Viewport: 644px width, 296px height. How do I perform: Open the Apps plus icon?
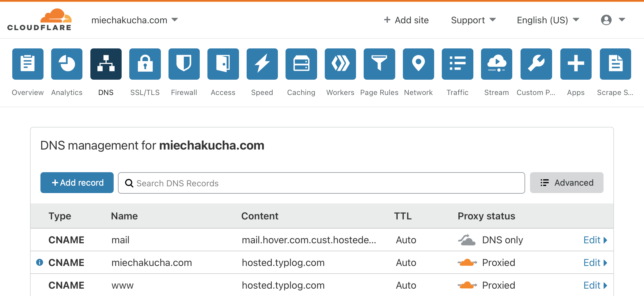pyautogui.click(x=576, y=64)
